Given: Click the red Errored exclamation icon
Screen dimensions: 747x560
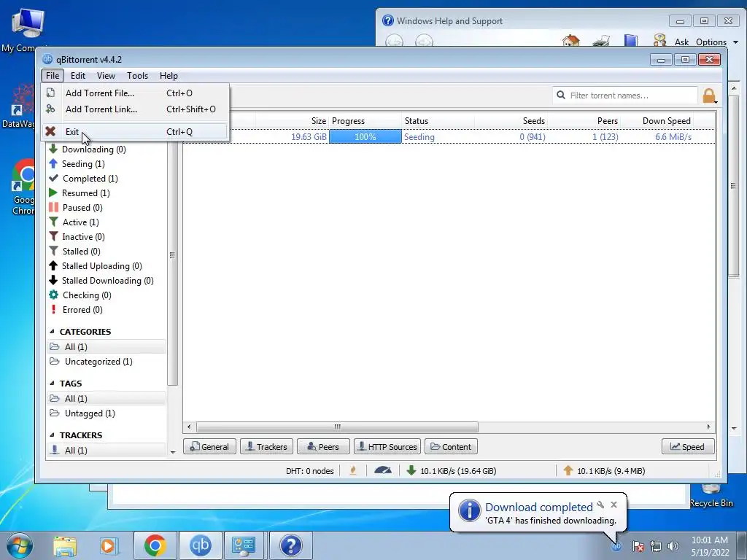Looking at the screenshot, I should click(53, 309).
